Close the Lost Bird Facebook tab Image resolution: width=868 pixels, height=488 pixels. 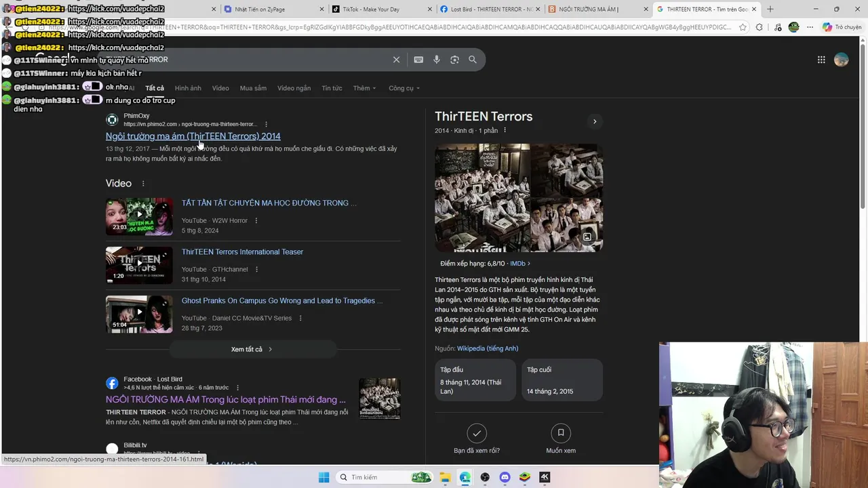click(x=538, y=9)
